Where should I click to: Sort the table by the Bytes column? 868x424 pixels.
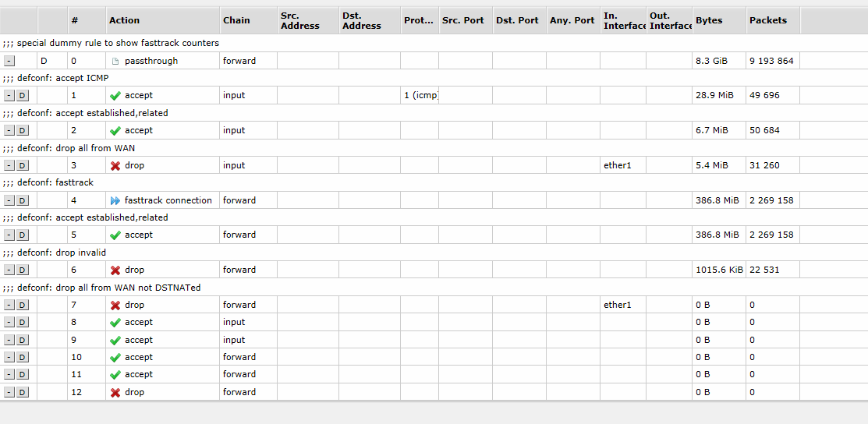[709, 20]
